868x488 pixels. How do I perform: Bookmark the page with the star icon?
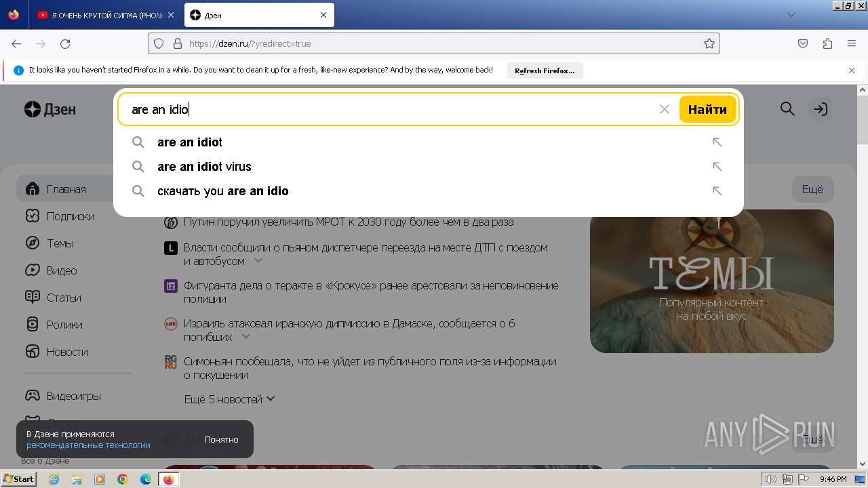[709, 43]
